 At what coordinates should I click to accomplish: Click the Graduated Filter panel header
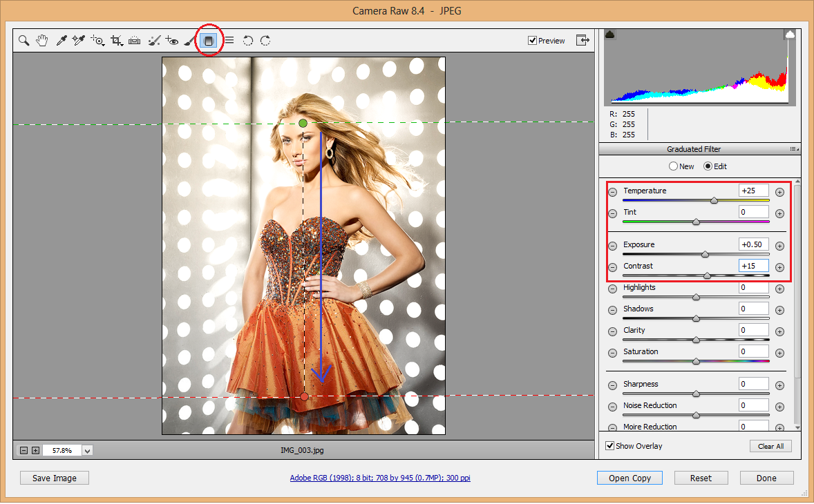click(x=693, y=149)
